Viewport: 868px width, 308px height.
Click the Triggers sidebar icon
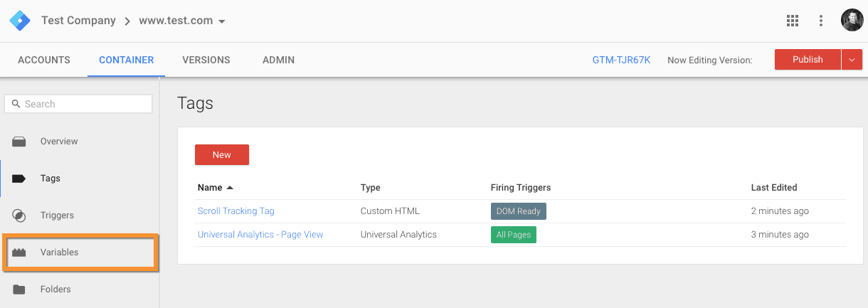[x=19, y=216]
